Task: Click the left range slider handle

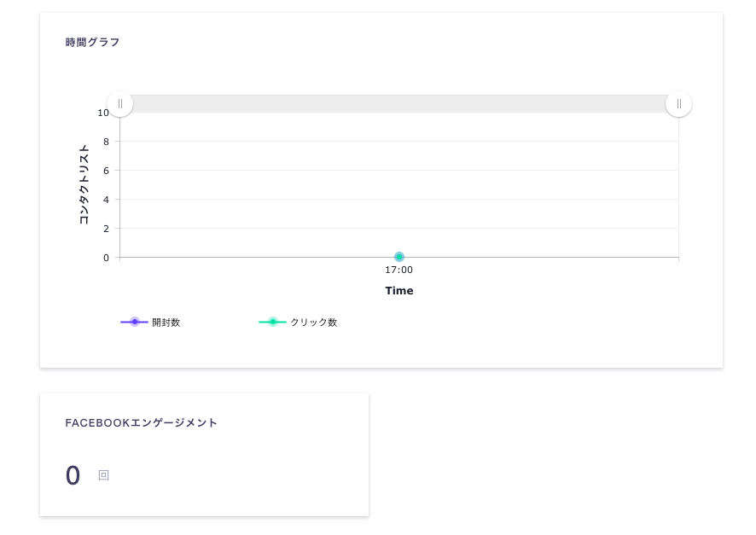Action: (120, 104)
